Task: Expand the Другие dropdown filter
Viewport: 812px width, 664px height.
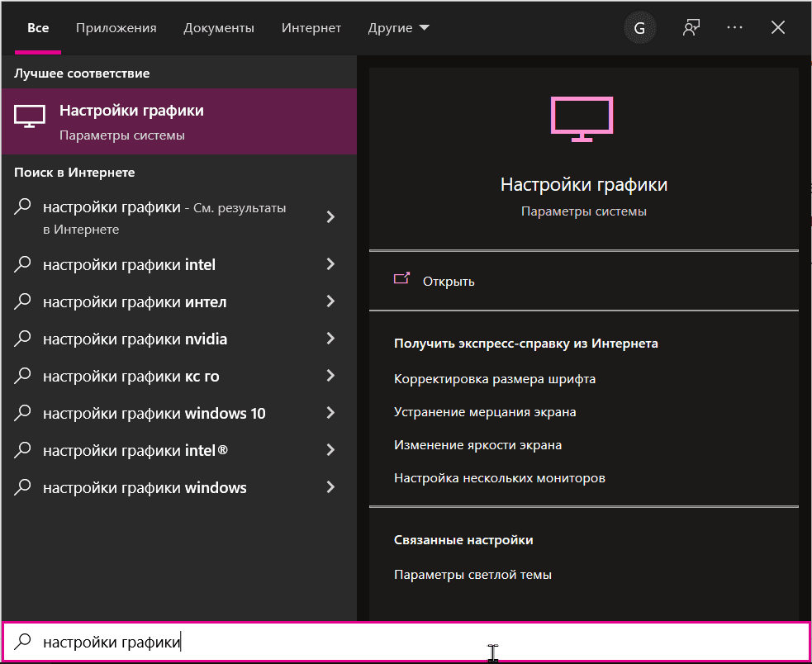Action: [398, 28]
